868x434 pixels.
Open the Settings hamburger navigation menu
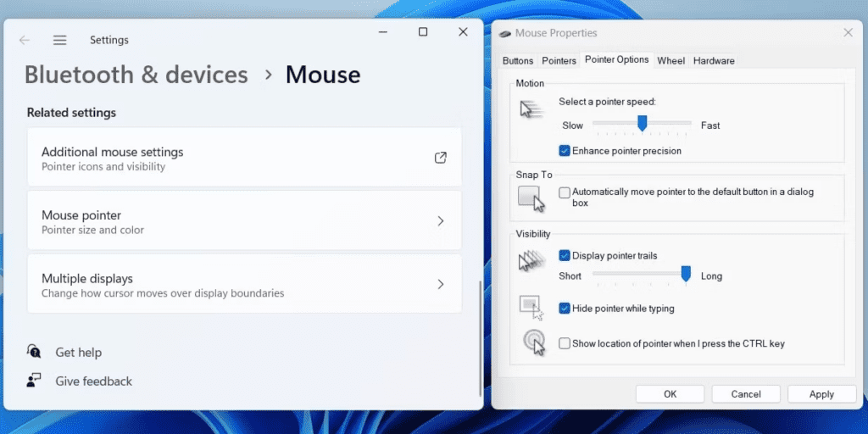(x=59, y=40)
